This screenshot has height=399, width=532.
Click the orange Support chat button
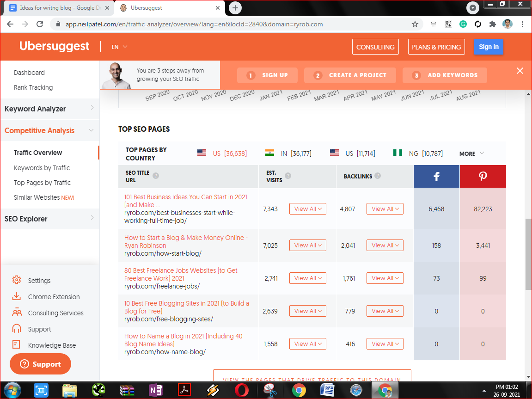pos(40,364)
